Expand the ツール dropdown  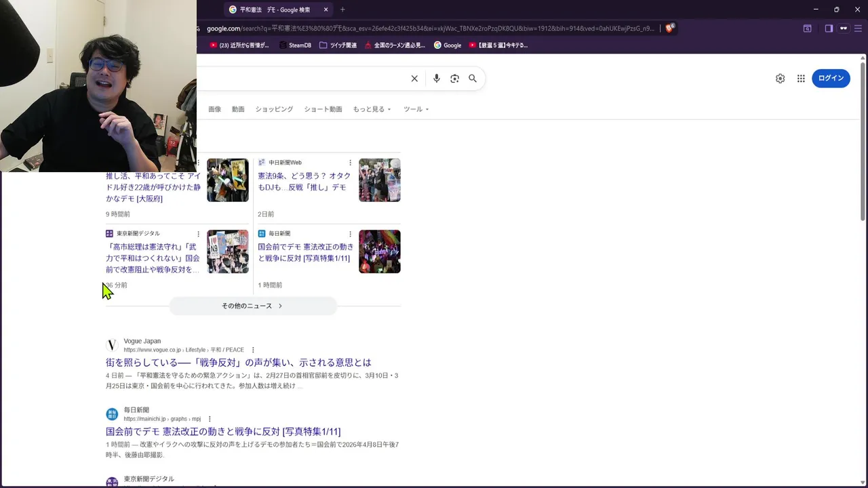[416, 109]
